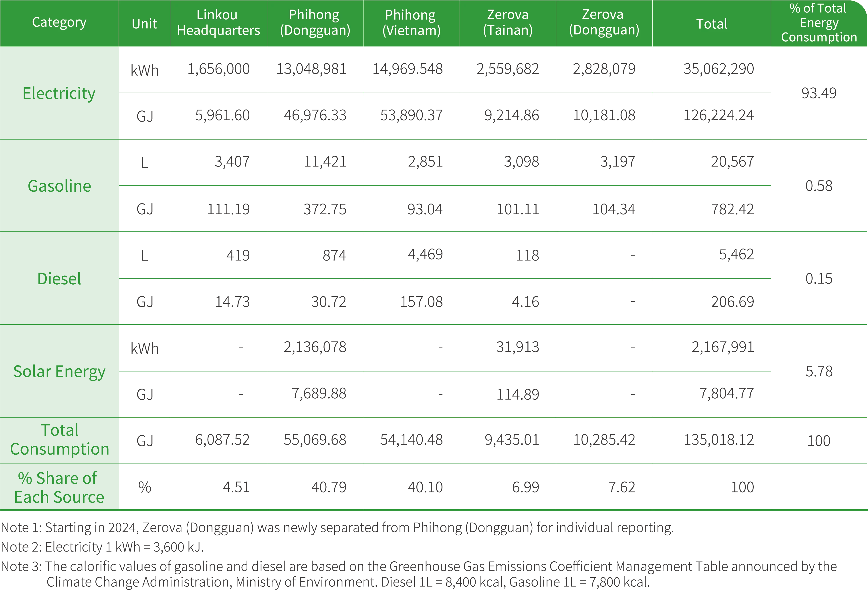Image resolution: width=868 pixels, height=590 pixels.
Task: Click the first kWh unit cell
Action: pos(144,70)
